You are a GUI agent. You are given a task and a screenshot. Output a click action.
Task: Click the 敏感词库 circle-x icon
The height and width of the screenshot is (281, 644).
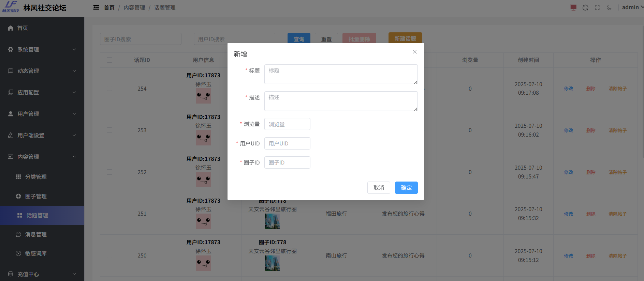click(x=18, y=253)
